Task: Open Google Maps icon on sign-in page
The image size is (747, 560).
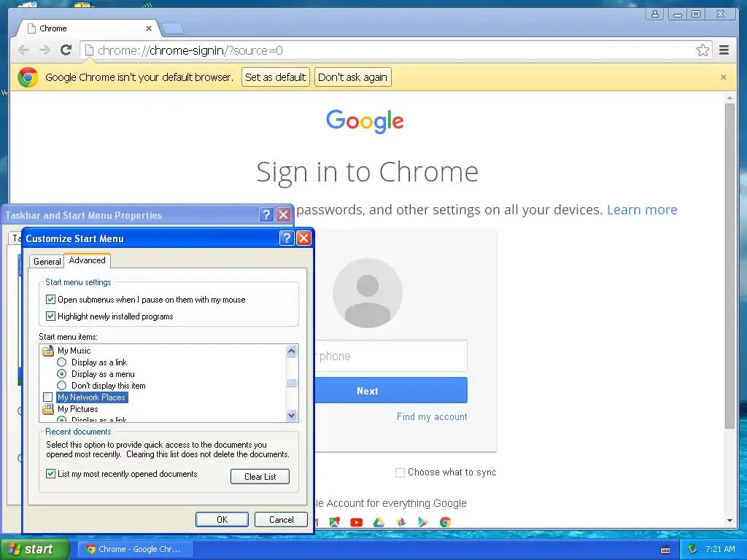Action: [x=335, y=522]
